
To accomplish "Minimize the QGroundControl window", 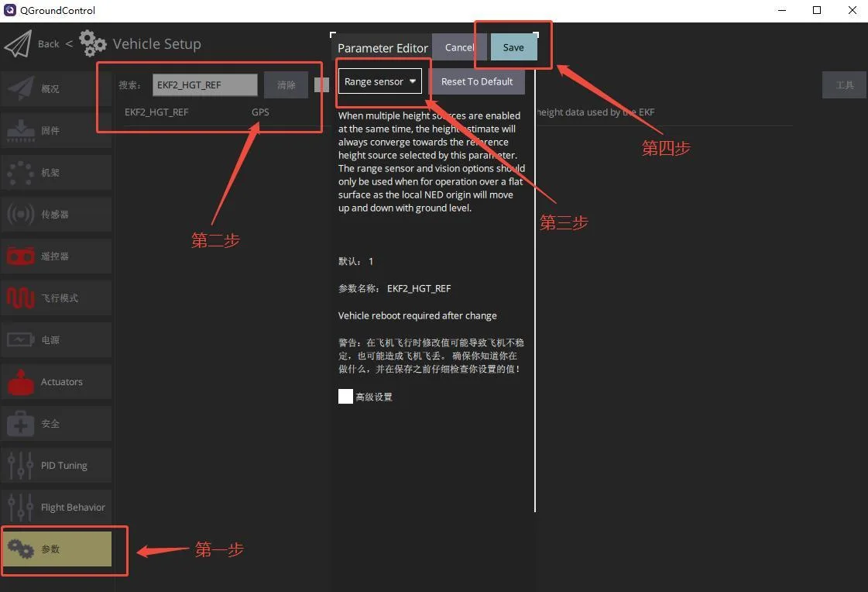I will 781,10.
